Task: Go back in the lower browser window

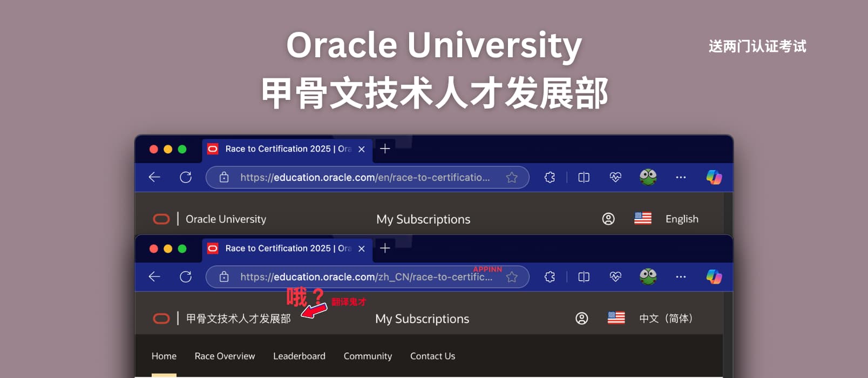Action: click(154, 276)
